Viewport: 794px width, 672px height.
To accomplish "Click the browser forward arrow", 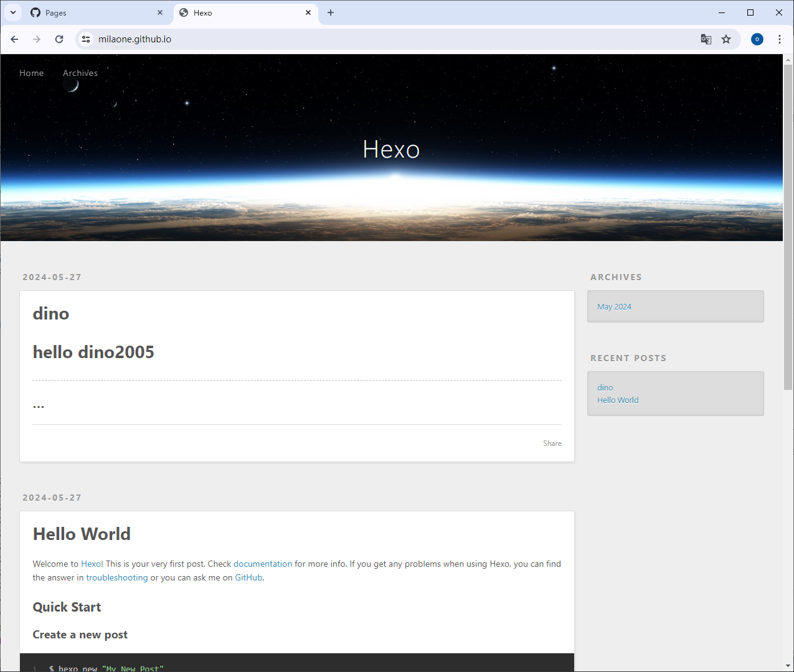I will (x=37, y=39).
